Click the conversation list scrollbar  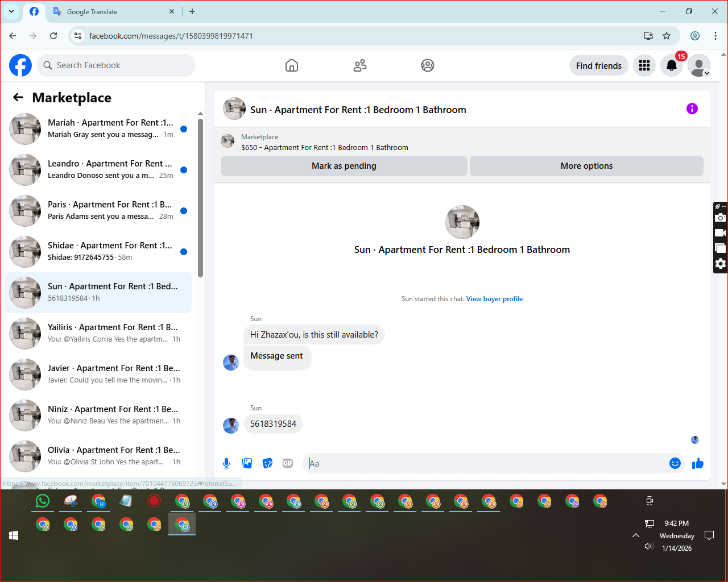(200, 198)
